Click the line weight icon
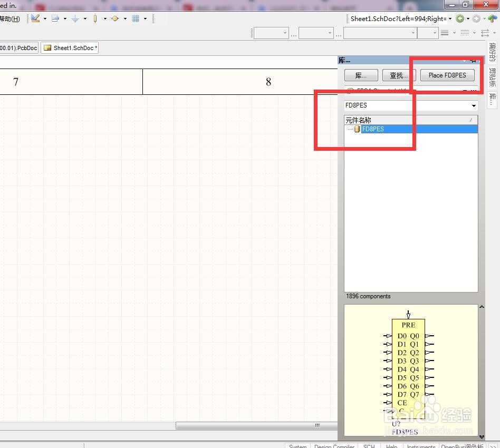The width and height of the screenshot is (500, 448). coord(445,33)
